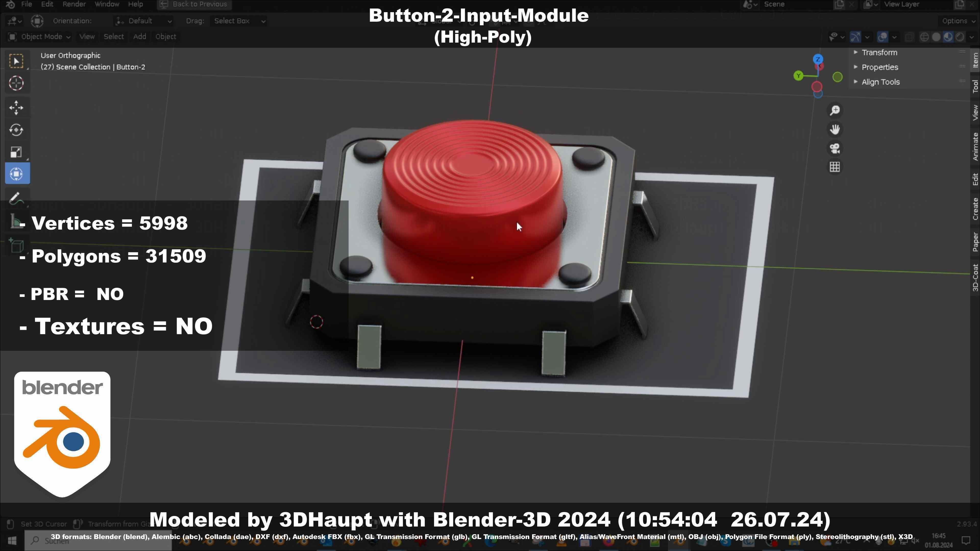Switch to Wireframe shading
The image size is (980, 551).
(x=924, y=37)
